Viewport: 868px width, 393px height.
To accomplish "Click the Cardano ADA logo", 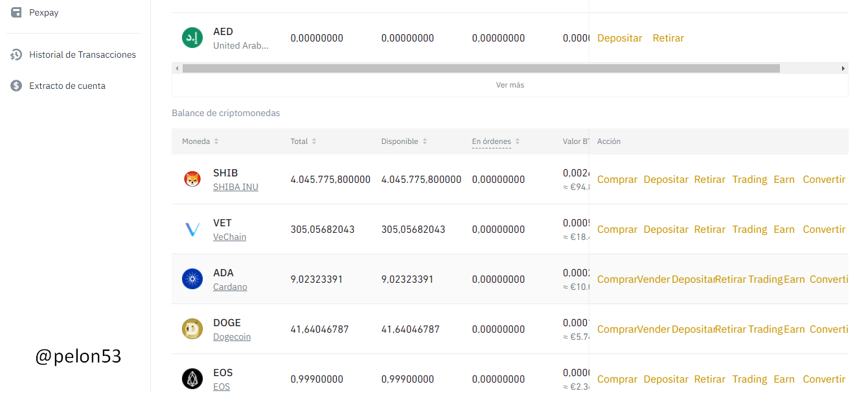I will coord(192,279).
